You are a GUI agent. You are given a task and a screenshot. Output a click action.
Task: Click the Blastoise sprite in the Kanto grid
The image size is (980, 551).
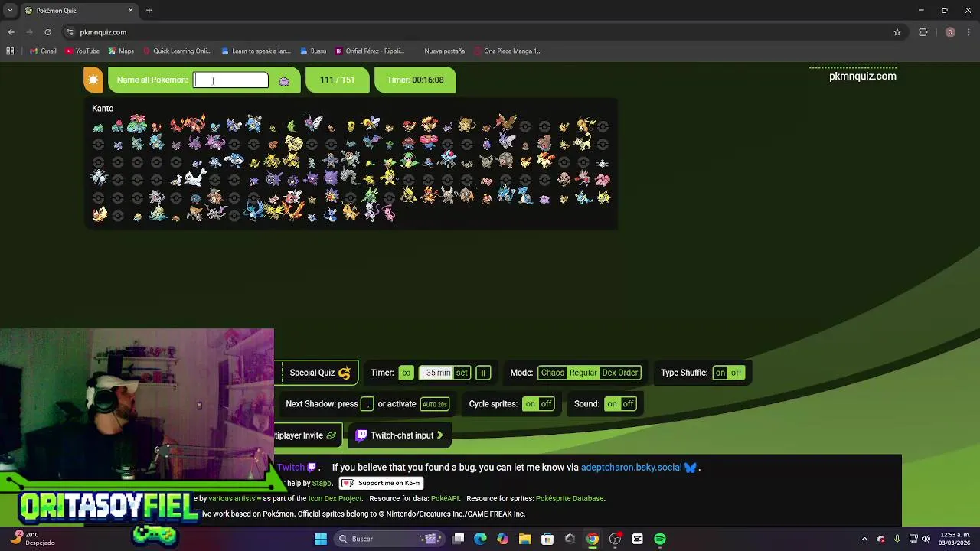(253, 123)
